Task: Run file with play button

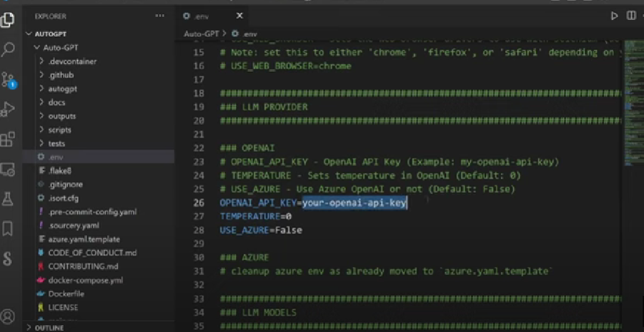Action: [614, 16]
